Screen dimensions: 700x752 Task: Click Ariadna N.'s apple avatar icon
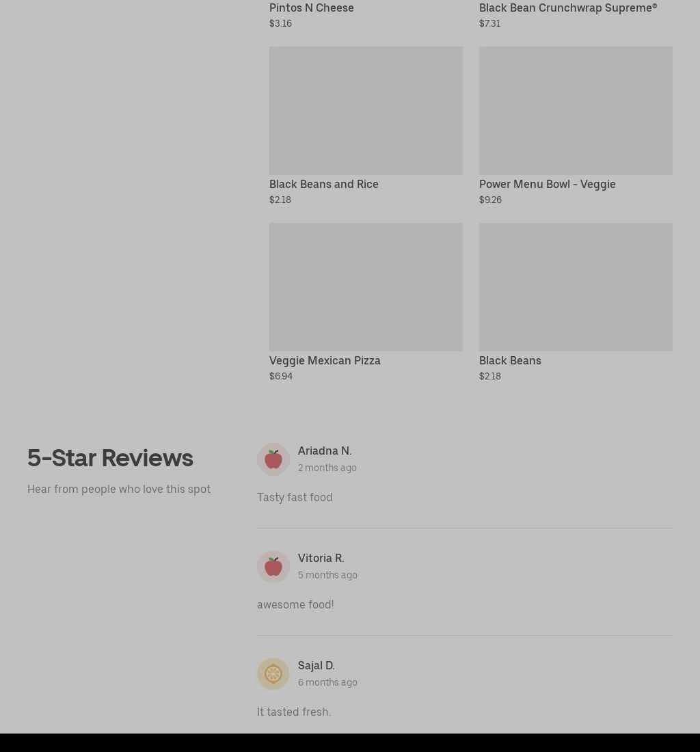(273, 459)
